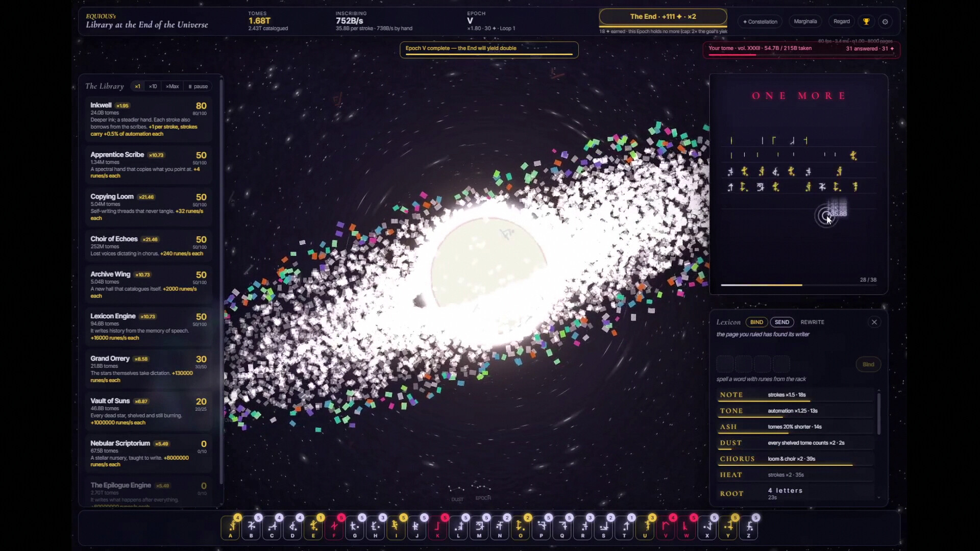The height and width of the screenshot is (551, 980).
Task: Buy the Grand Orrery upgrade
Action: (149, 369)
